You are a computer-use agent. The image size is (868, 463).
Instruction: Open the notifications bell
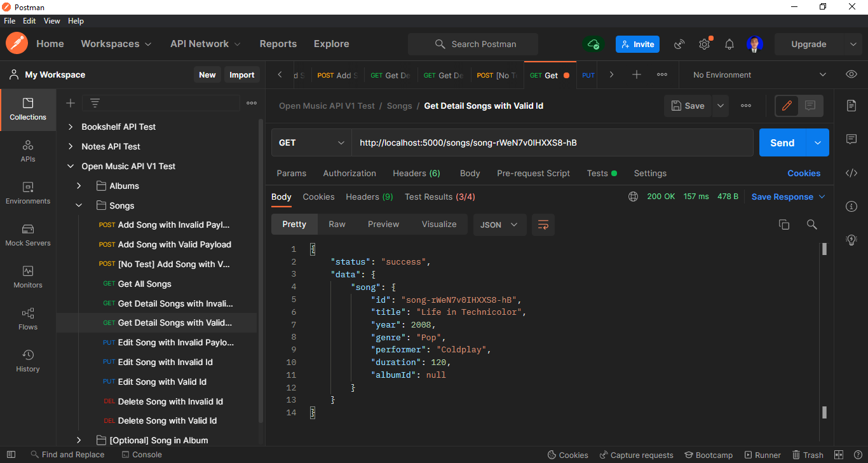(x=729, y=44)
